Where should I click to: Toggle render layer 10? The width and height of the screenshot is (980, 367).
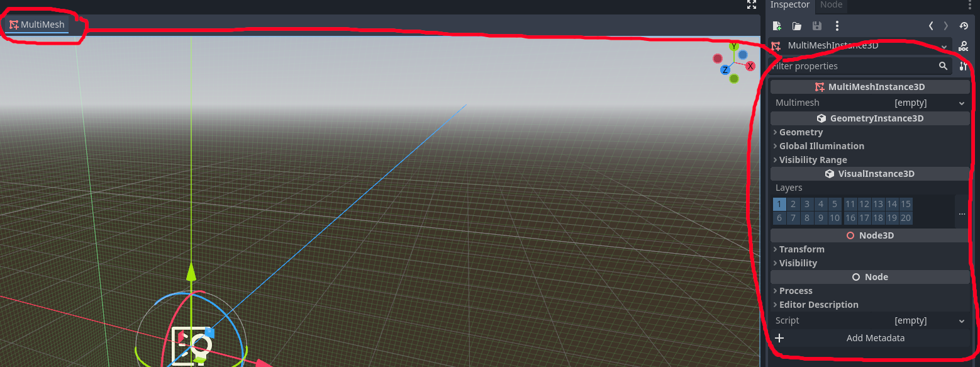click(x=835, y=218)
